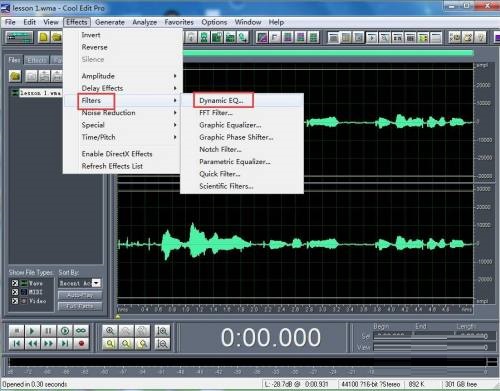The height and width of the screenshot is (391, 500).
Task: Click the Zoom In horizontally magnifier icon
Action: click(110, 331)
